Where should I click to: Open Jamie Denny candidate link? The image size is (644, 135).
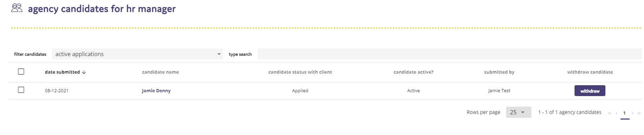tap(156, 90)
